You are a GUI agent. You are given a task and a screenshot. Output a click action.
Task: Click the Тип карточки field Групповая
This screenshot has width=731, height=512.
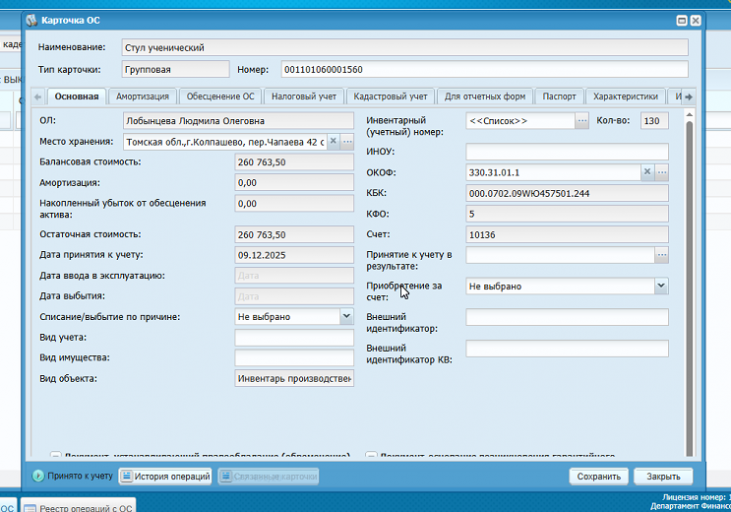[175, 69]
